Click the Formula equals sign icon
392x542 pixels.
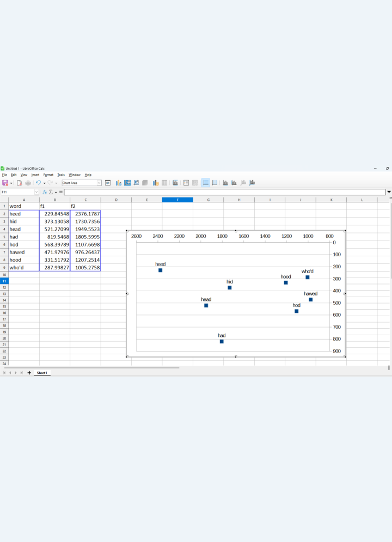click(61, 192)
